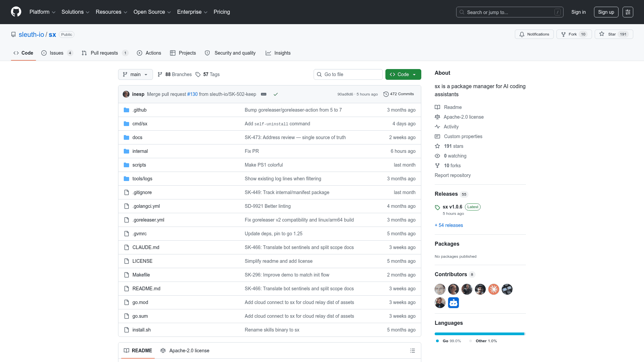644x362 pixels.
Task: Click the LICENSE file icon
Action: [126, 261]
